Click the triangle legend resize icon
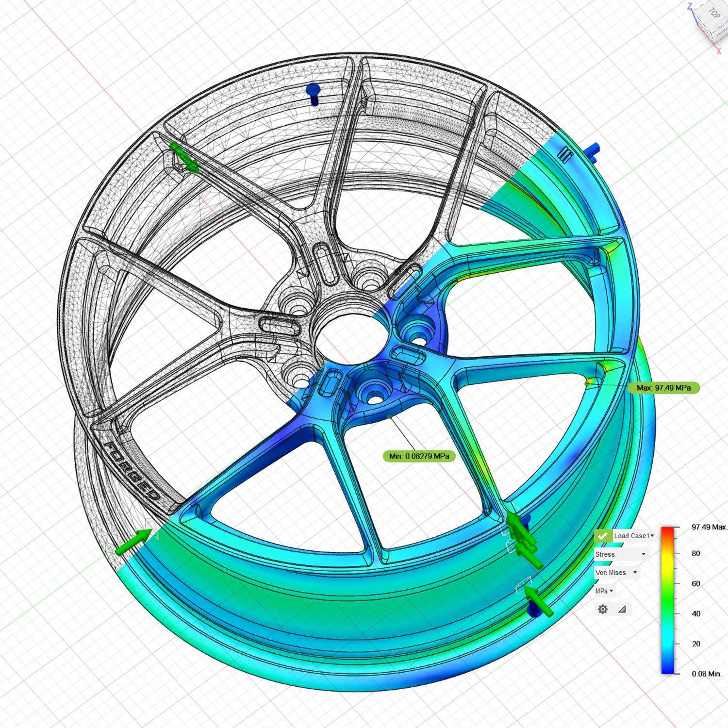 click(622, 609)
